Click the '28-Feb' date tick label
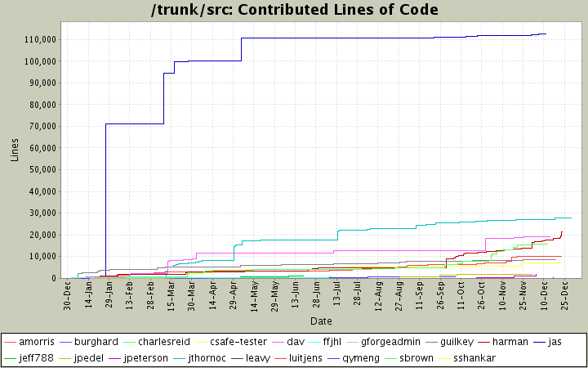 pyautogui.click(x=151, y=296)
